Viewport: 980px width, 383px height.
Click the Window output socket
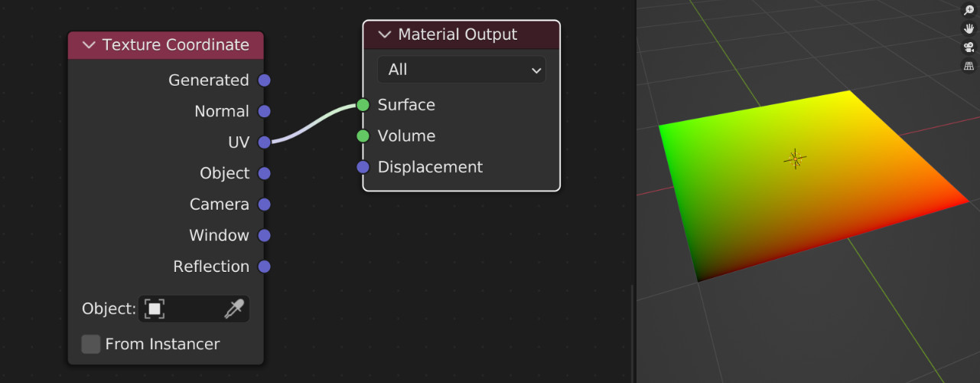click(264, 235)
